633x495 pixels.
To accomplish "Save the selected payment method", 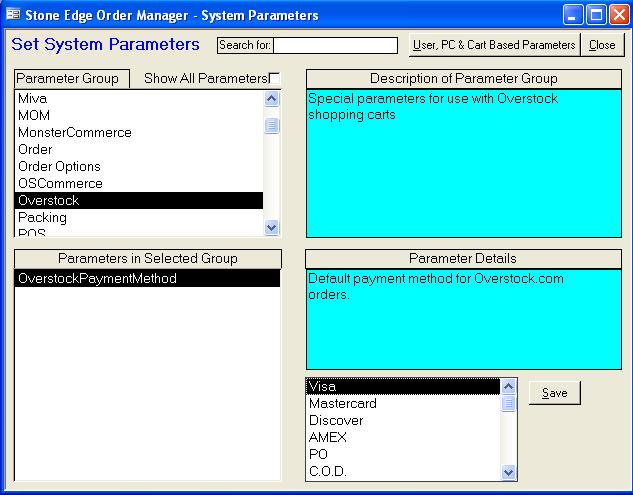I will tap(555, 393).
